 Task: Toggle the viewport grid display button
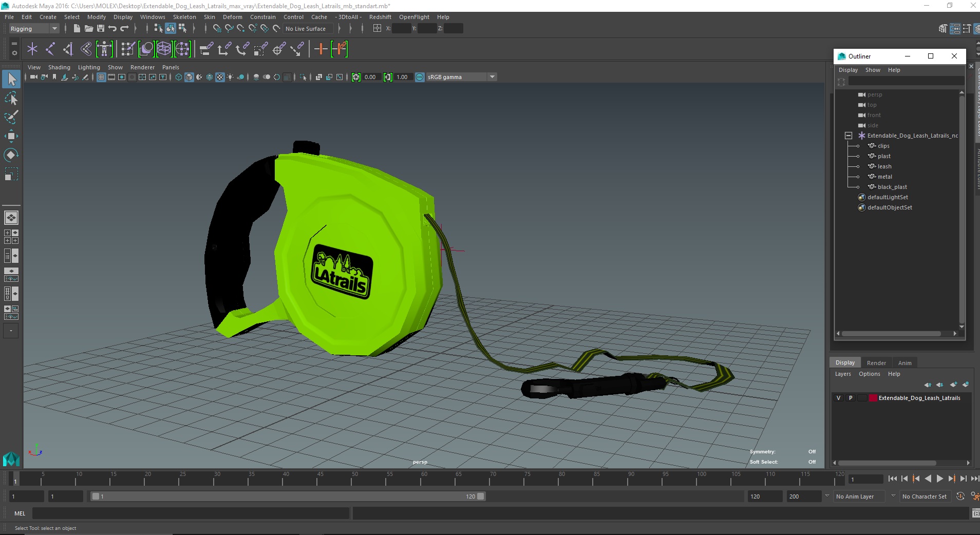click(101, 77)
